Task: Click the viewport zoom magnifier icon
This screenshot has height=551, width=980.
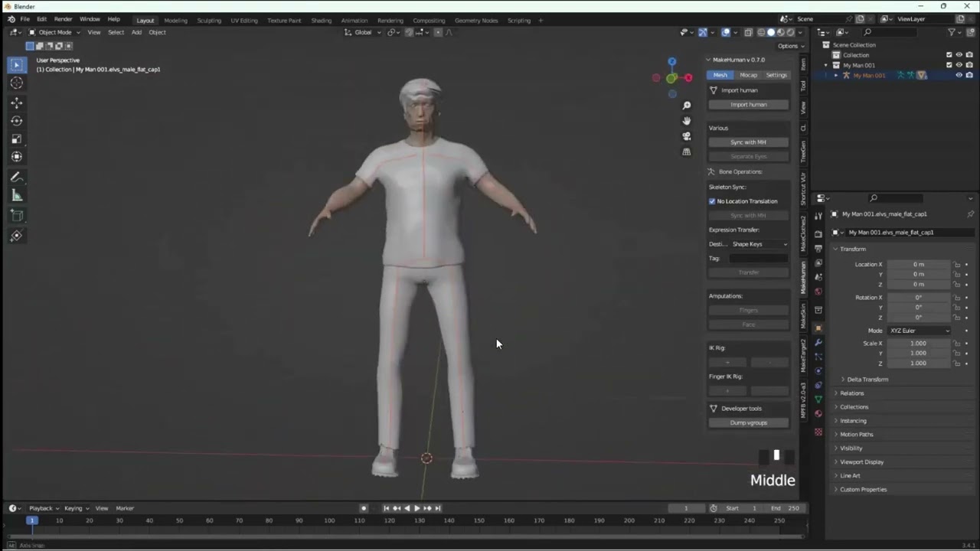Action: click(687, 106)
